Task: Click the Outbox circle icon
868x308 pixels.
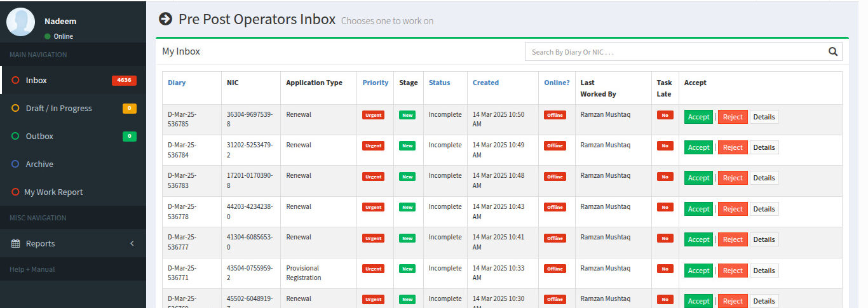Action: tap(15, 137)
